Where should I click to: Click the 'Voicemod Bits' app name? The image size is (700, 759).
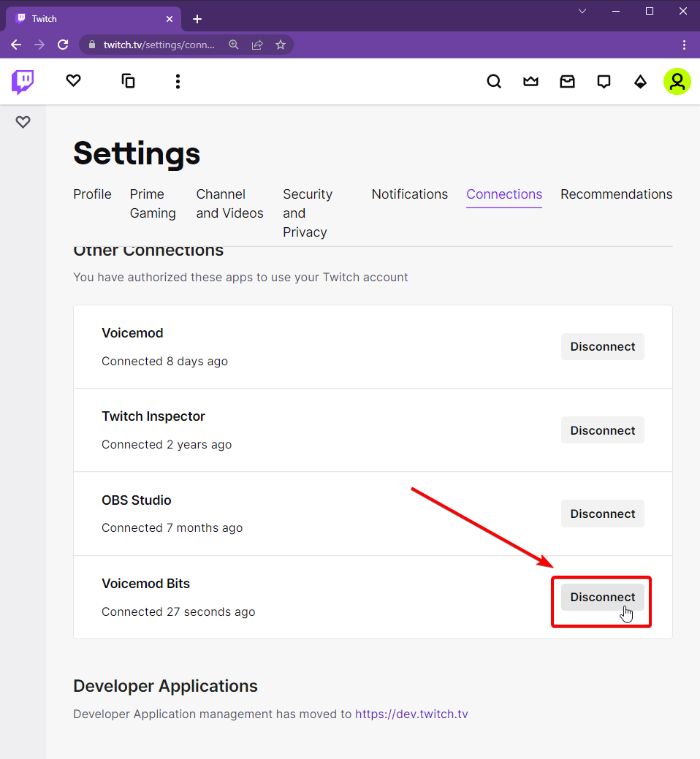point(145,583)
